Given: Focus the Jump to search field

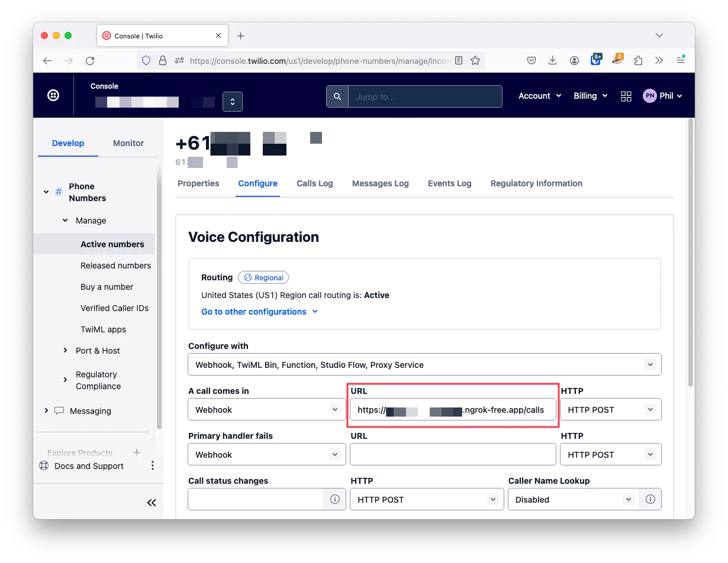Looking at the screenshot, I should tap(425, 96).
